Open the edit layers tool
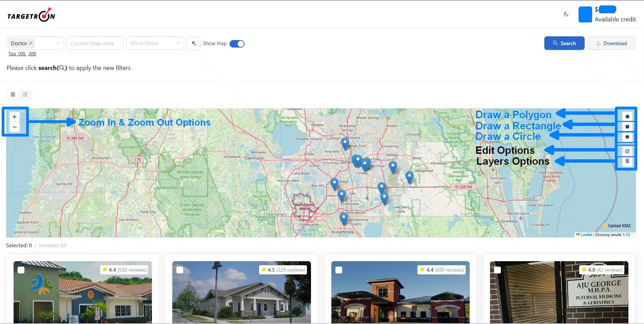The image size is (644, 324). 627,151
